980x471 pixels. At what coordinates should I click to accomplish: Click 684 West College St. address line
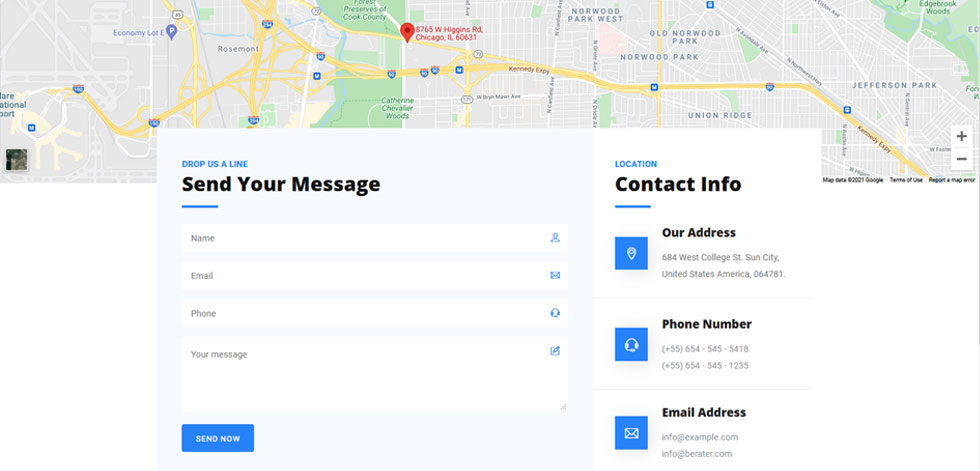(x=721, y=257)
